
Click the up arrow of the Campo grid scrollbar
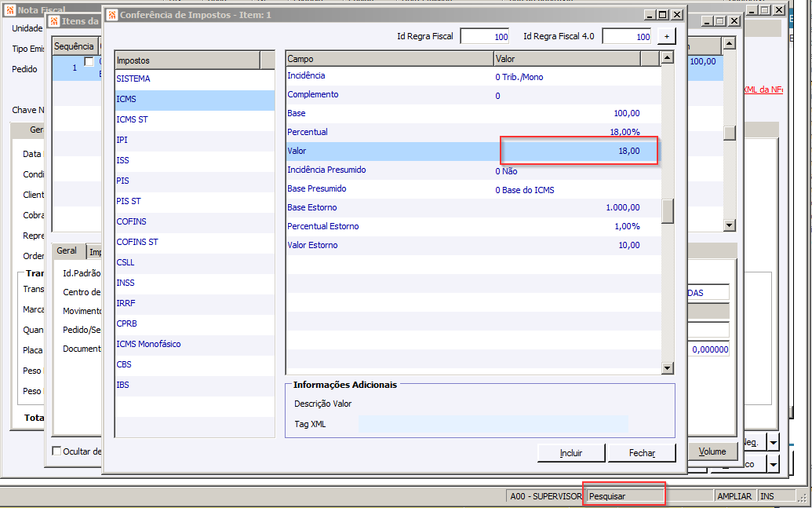668,57
